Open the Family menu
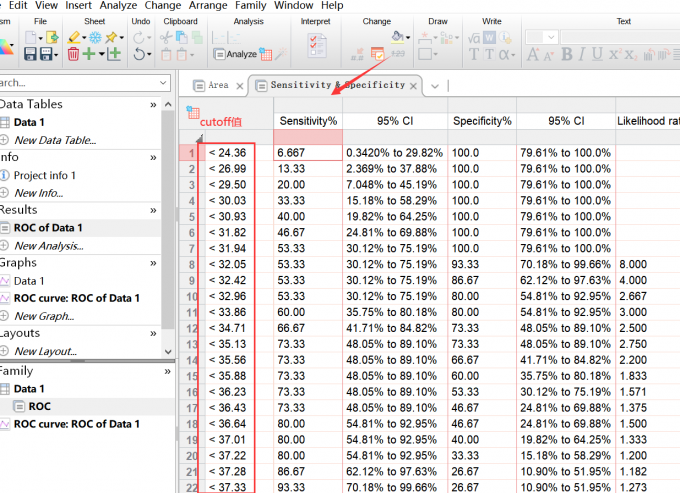This screenshot has width=680, height=493. click(250, 5)
